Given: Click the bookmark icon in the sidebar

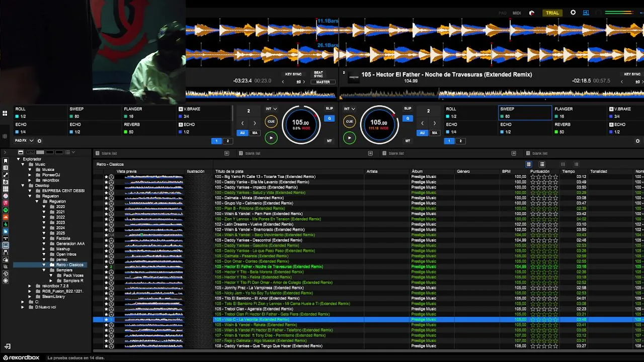Looking at the screenshot, I should [x=6, y=160].
